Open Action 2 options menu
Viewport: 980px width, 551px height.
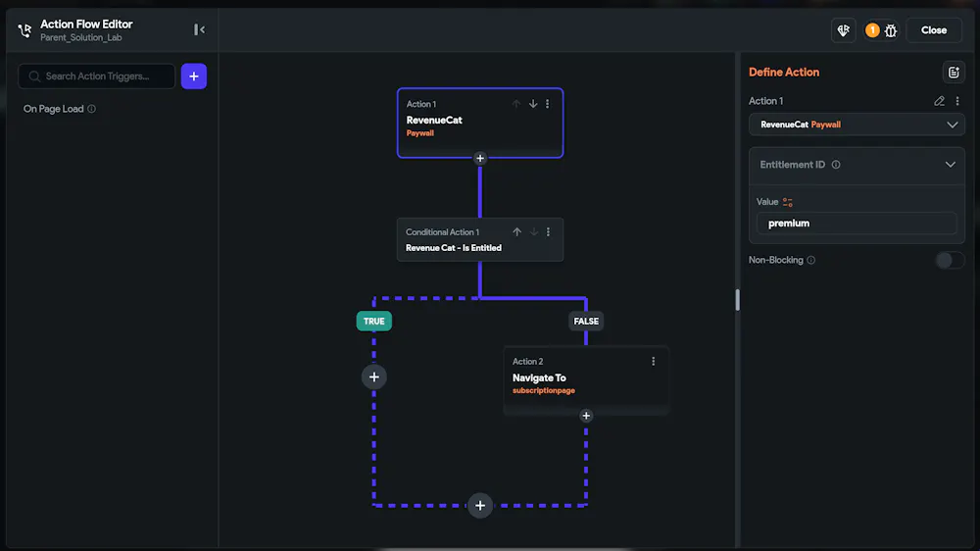(x=653, y=362)
